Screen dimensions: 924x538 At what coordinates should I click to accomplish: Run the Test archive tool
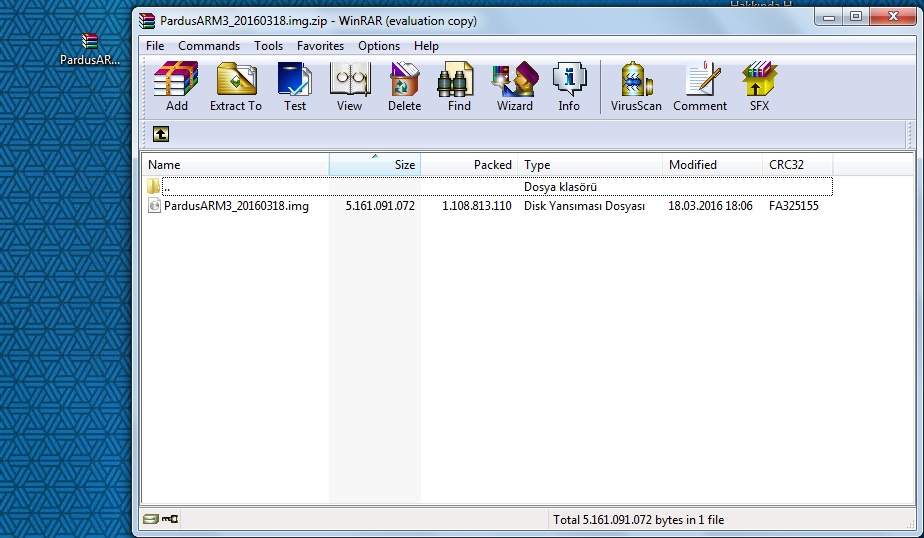tap(295, 86)
